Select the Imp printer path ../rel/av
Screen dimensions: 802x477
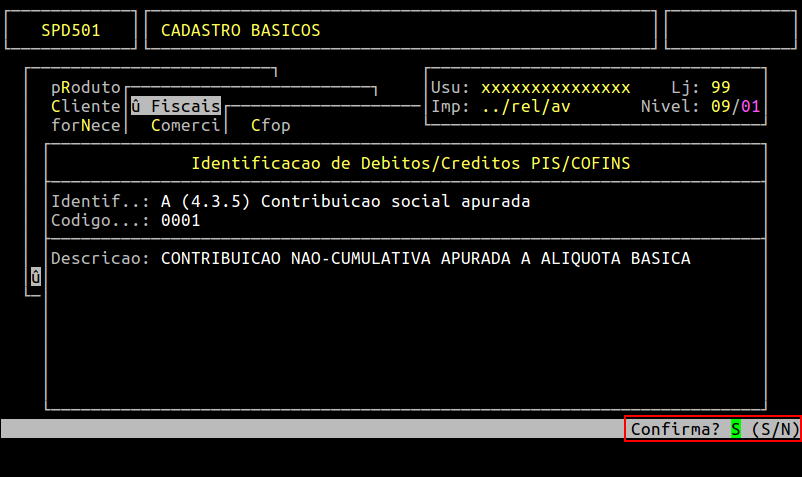click(525, 106)
